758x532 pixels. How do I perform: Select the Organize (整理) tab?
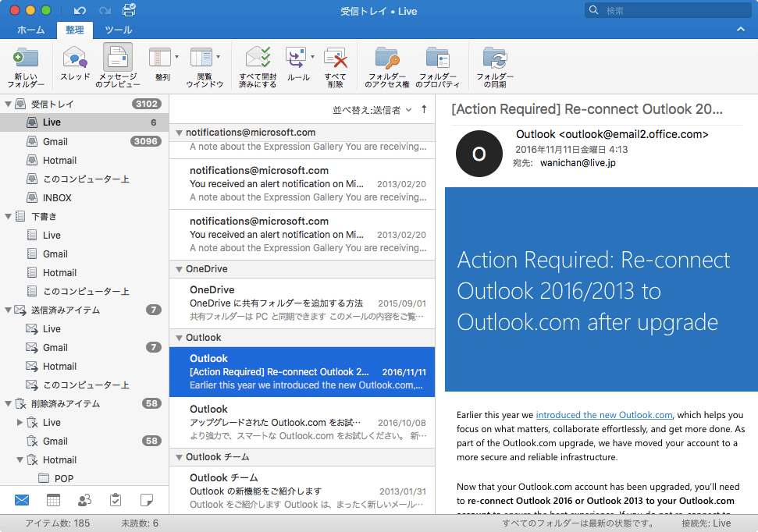(74, 30)
